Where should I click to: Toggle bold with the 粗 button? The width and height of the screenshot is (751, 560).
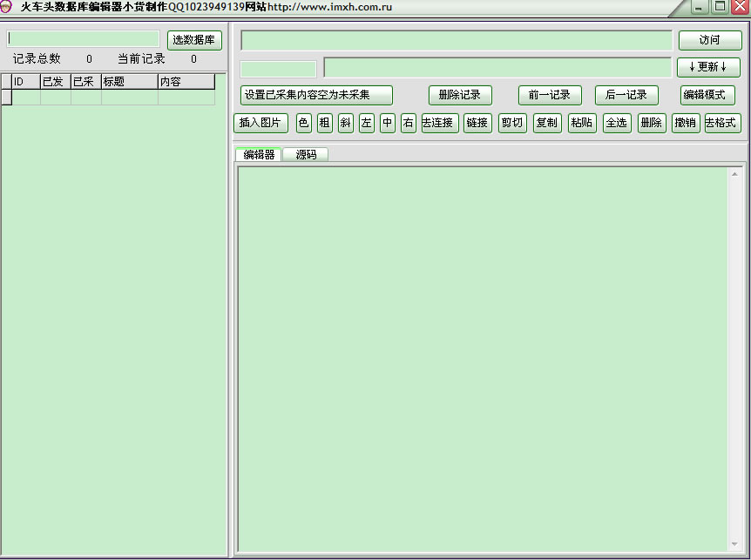[324, 124]
